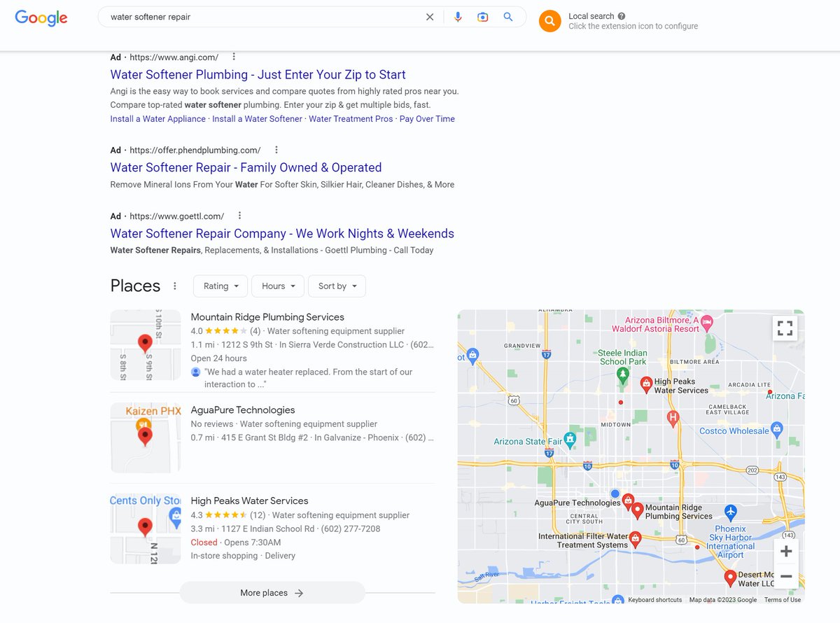The height and width of the screenshot is (623, 840).
Task: Start voice search with microphone icon
Action: [x=458, y=17]
